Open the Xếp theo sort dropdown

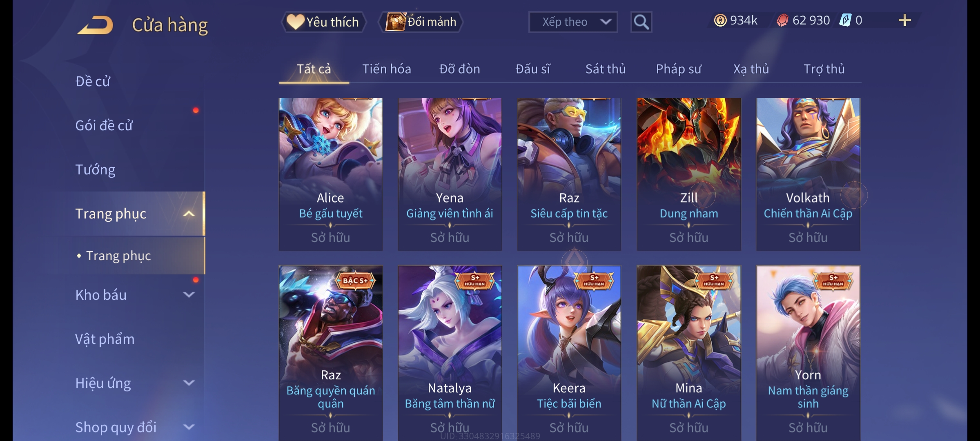[x=573, y=22]
